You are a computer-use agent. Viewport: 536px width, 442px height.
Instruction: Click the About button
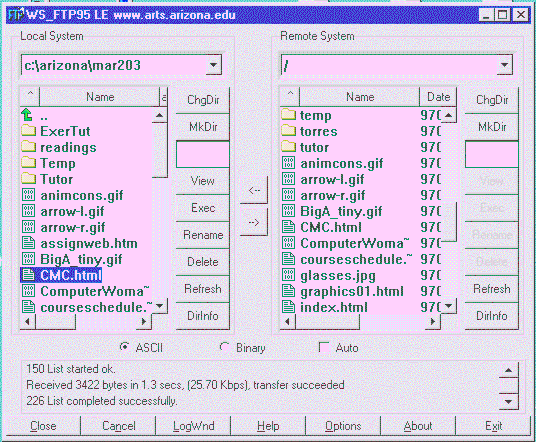pyautogui.click(x=418, y=426)
